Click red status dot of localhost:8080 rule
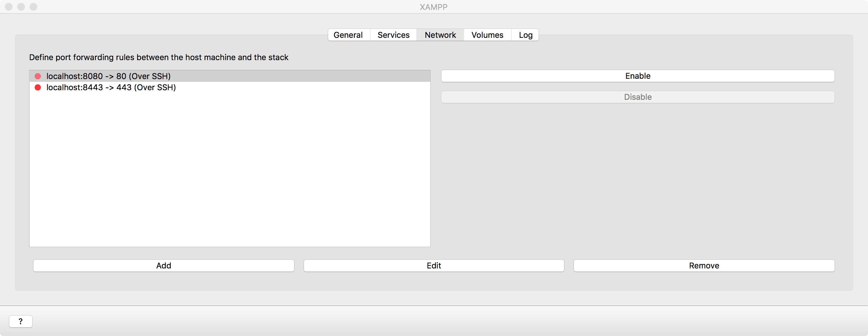The height and width of the screenshot is (336, 868). coord(38,76)
